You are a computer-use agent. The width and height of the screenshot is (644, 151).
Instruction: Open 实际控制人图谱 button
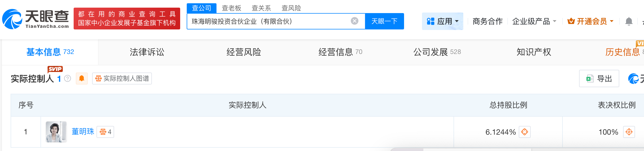[122, 78]
